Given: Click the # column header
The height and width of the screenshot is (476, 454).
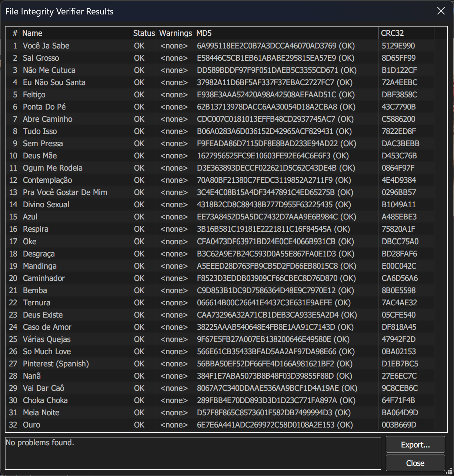Looking at the screenshot, I should [13, 33].
